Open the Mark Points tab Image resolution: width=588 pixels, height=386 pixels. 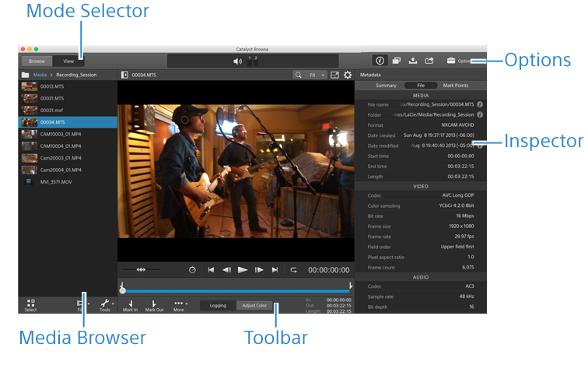coord(455,85)
